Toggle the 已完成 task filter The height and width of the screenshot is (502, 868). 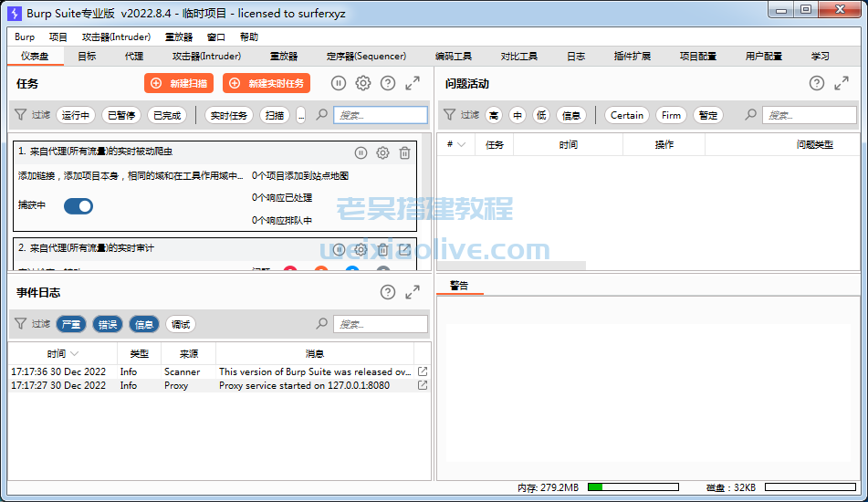[x=167, y=115]
